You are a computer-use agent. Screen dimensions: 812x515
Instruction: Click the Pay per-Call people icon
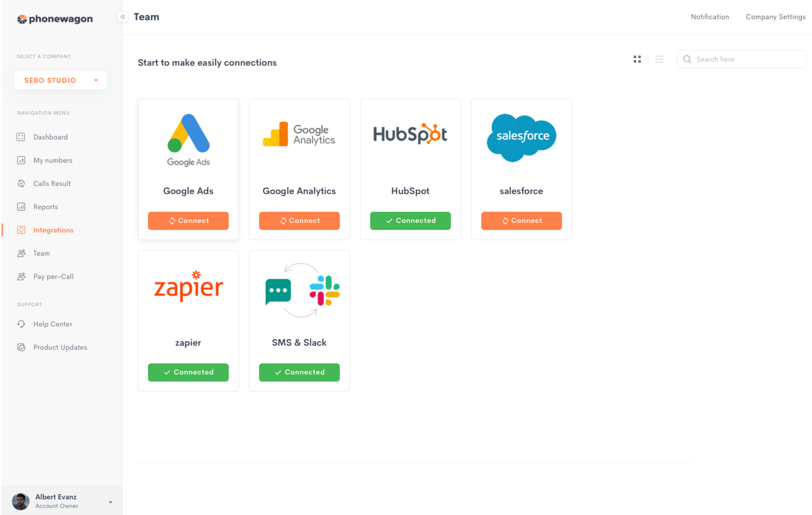(21, 276)
